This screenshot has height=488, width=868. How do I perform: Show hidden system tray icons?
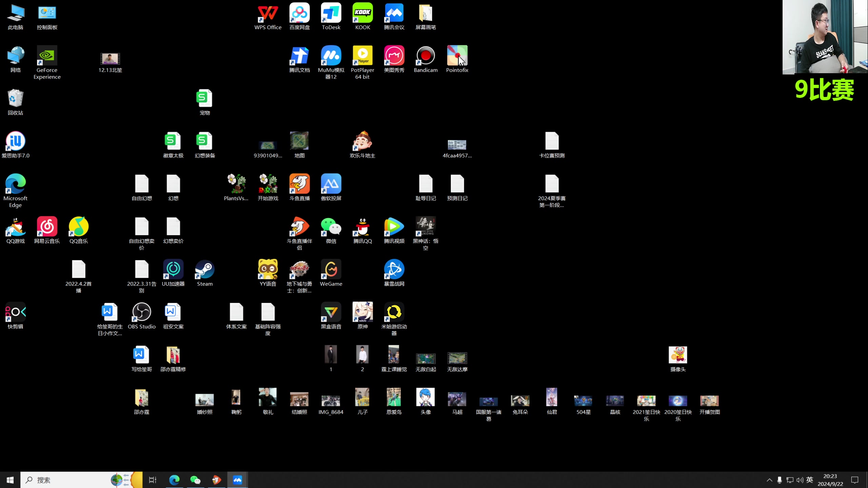point(769,480)
